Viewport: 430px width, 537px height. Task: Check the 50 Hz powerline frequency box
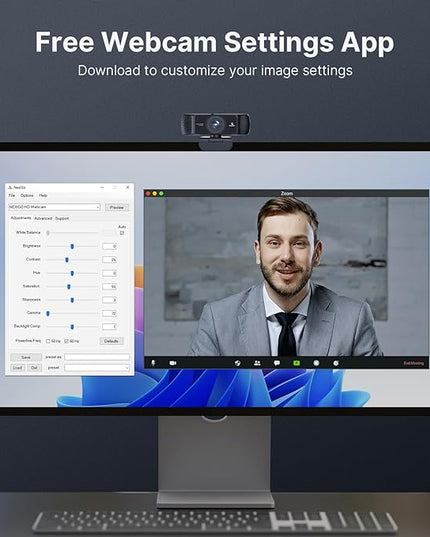pyautogui.click(x=48, y=341)
